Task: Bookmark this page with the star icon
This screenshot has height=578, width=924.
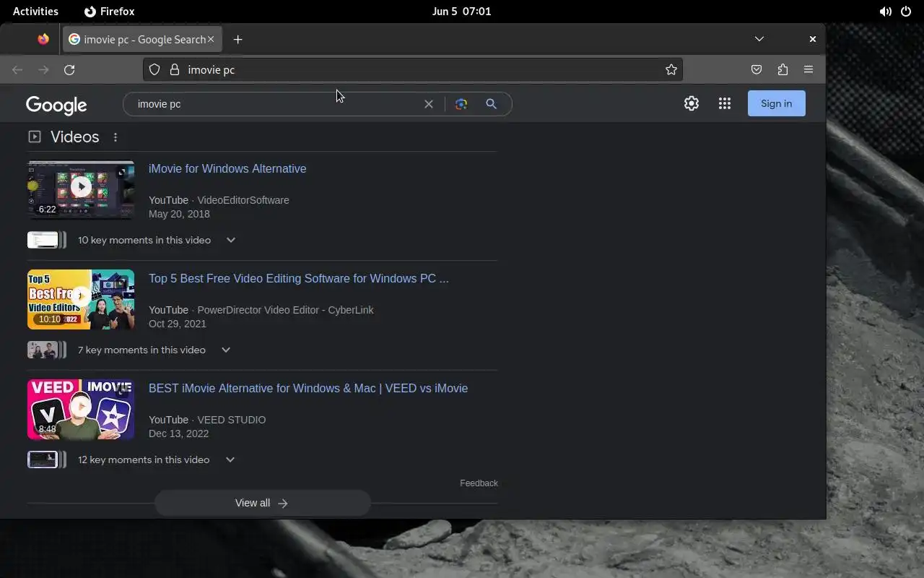Action: tap(671, 69)
